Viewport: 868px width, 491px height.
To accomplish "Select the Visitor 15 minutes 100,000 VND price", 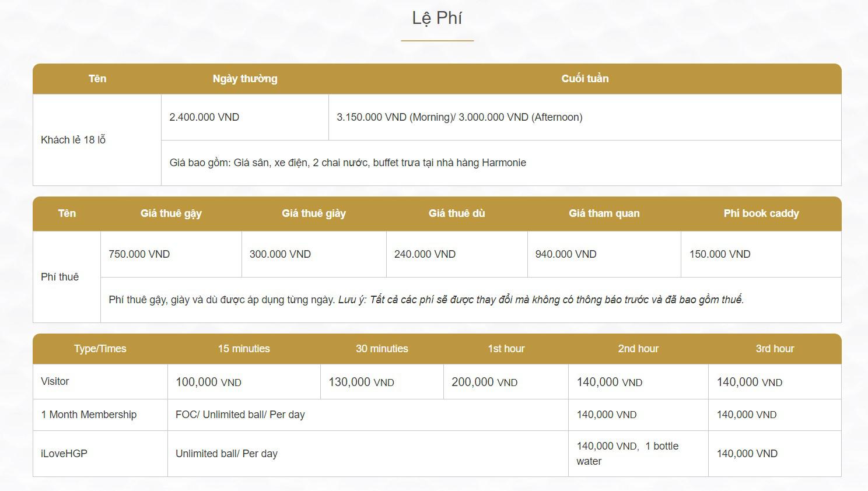I will pos(208,383).
